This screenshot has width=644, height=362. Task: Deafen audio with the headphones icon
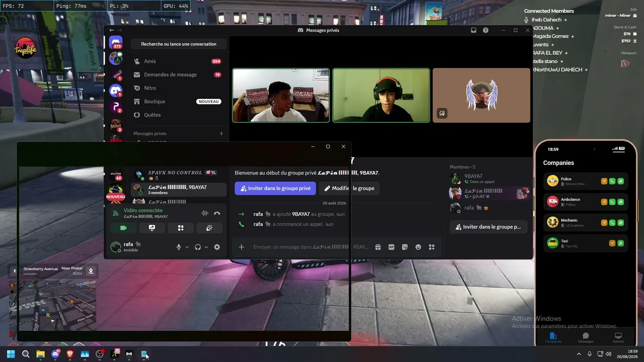198,247
